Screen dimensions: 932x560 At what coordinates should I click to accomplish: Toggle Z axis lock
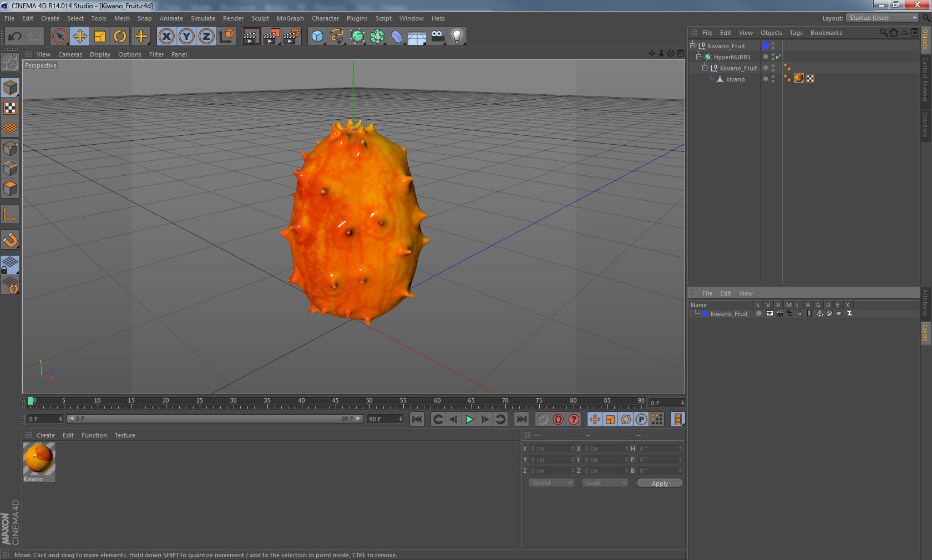coord(206,37)
